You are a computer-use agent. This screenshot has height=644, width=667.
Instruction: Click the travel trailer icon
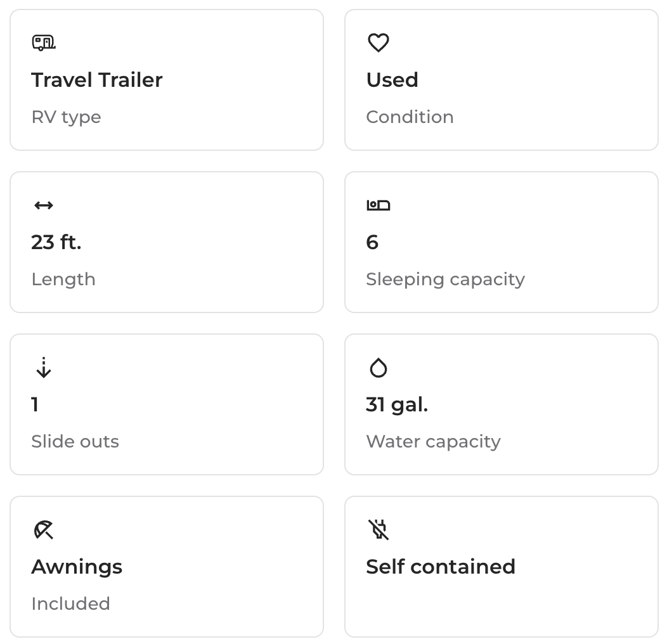coord(44,43)
